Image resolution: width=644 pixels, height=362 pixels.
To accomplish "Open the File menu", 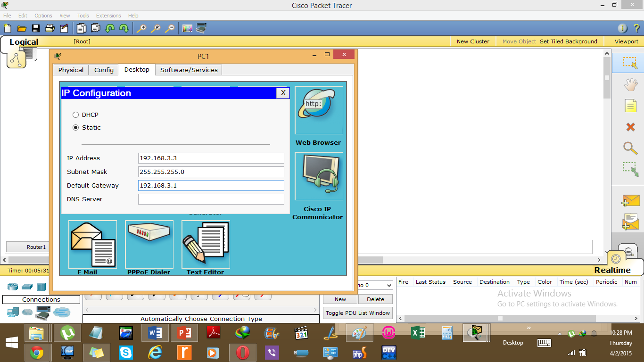I will click(7, 16).
